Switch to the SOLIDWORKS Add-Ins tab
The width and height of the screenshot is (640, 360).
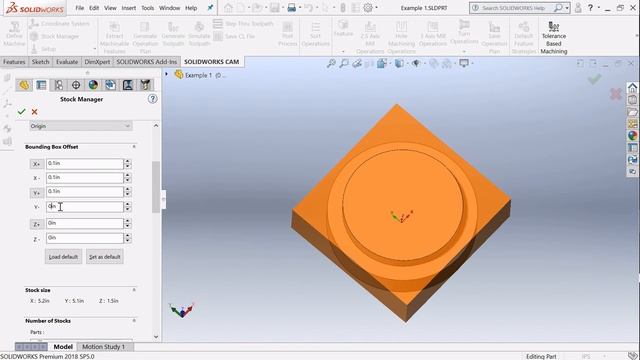pyautogui.click(x=147, y=62)
